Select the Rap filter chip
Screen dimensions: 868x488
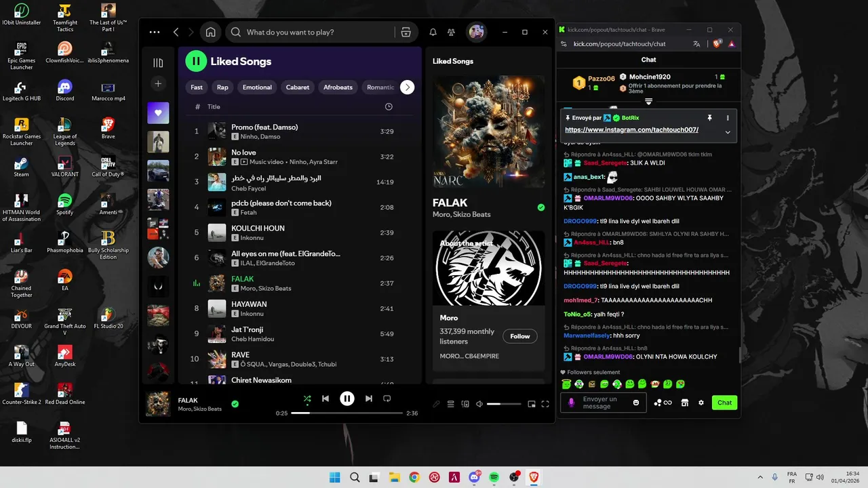click(x=222, y=87)
